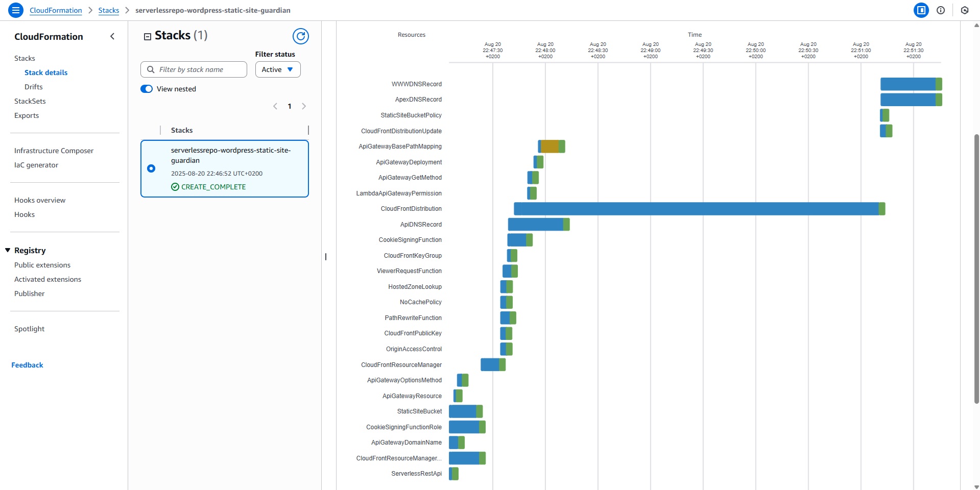The width and height of the screenshot is (980, 490).
Task: Toggle the split panel view icon
Action: pos(921,10)
